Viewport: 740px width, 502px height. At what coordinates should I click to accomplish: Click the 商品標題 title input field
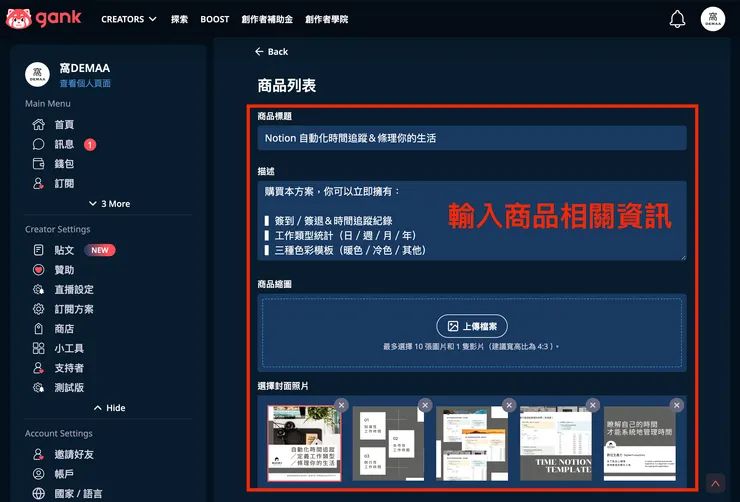pos(472,138)
